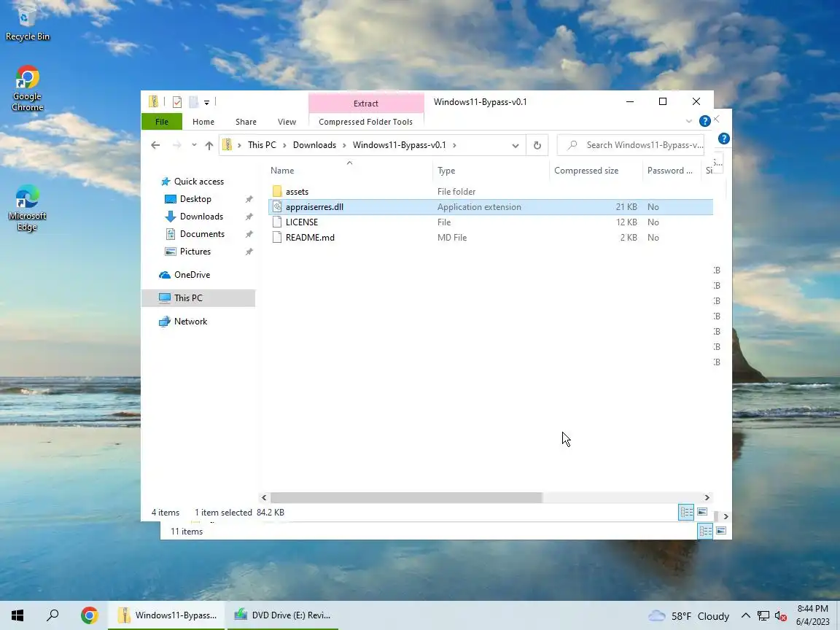Click the muted volume icon in system tray
This screenshot has height=630, width=840.
tap(780, 616)
